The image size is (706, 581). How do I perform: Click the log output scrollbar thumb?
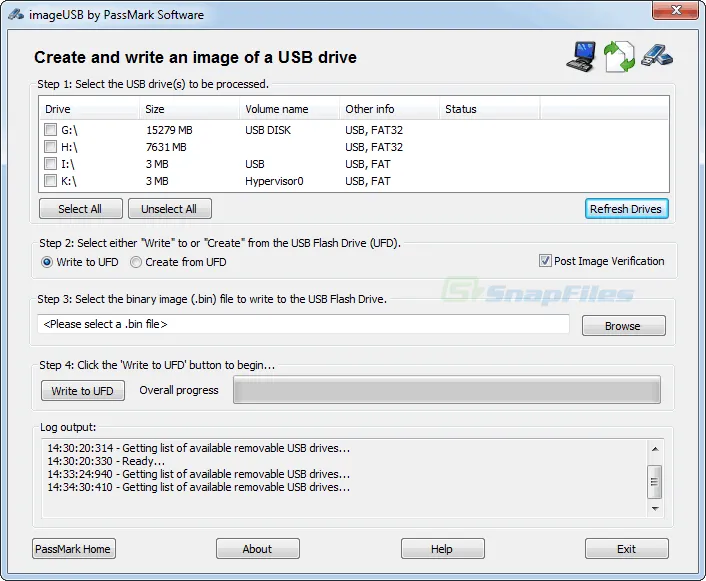pyautogui.click(x=655, y=482)
